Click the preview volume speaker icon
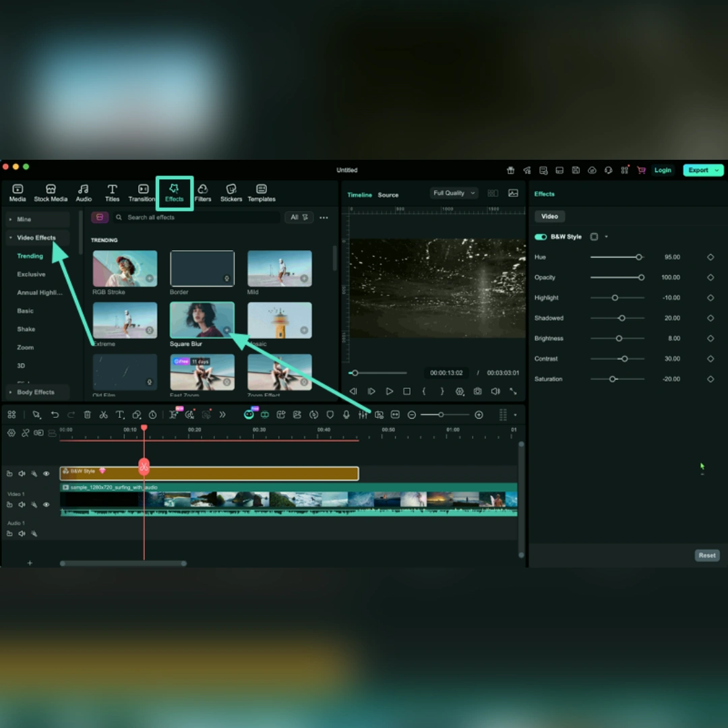The width and height of the screenshot is (728, 728). [495, 392]
